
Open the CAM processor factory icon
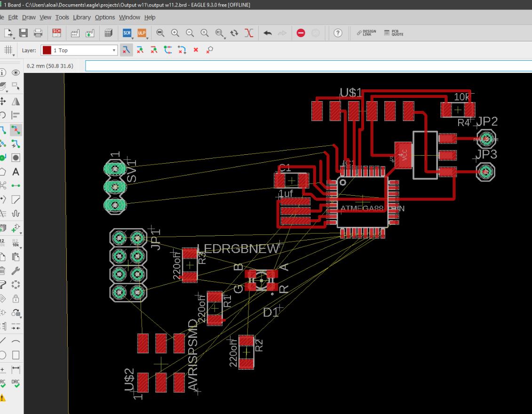coord(75,33)
